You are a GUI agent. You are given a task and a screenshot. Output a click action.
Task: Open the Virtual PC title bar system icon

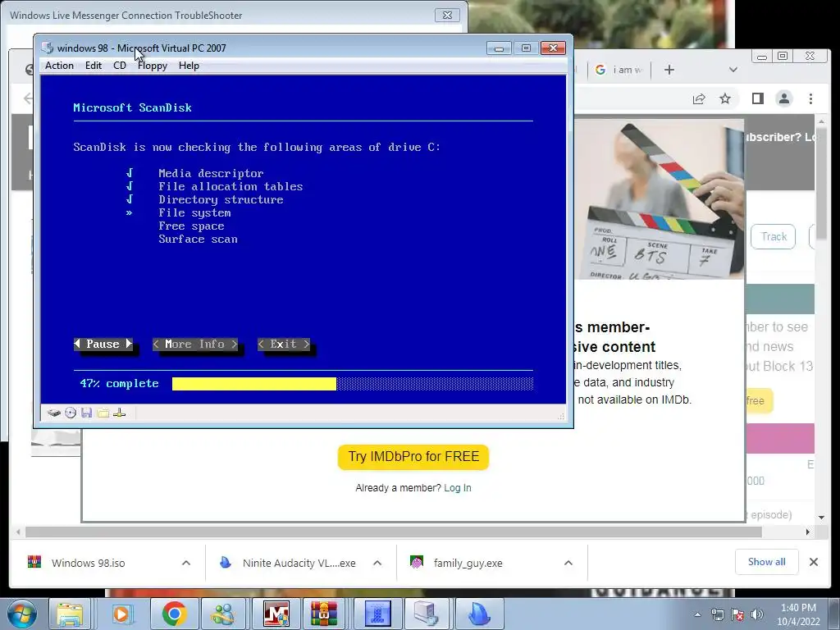point(48,48)
